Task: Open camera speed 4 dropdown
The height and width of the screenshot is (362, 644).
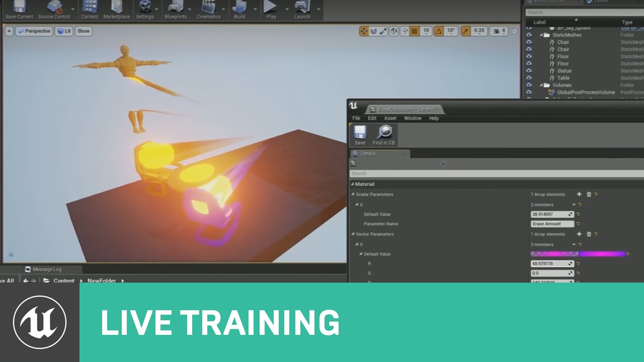Action: (499, 31)
